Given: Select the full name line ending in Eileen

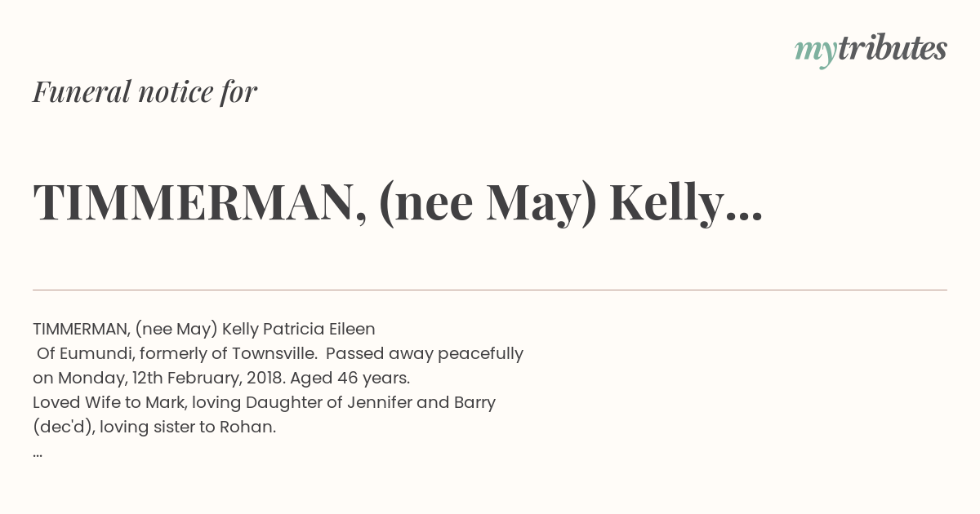Looking at the screenshot, I should 204,330.
